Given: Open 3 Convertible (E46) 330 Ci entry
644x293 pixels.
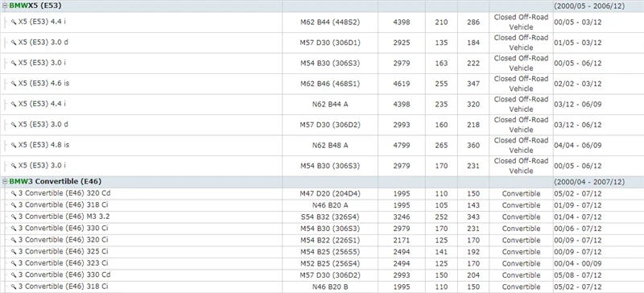Looking at the screenshot, I should pos(64,228).
